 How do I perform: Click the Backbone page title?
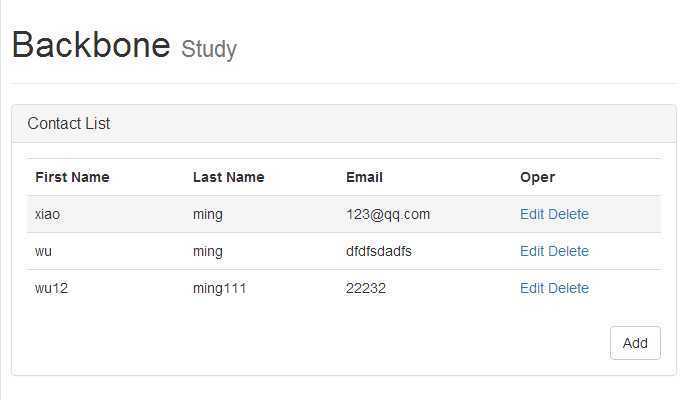point(91,45)
